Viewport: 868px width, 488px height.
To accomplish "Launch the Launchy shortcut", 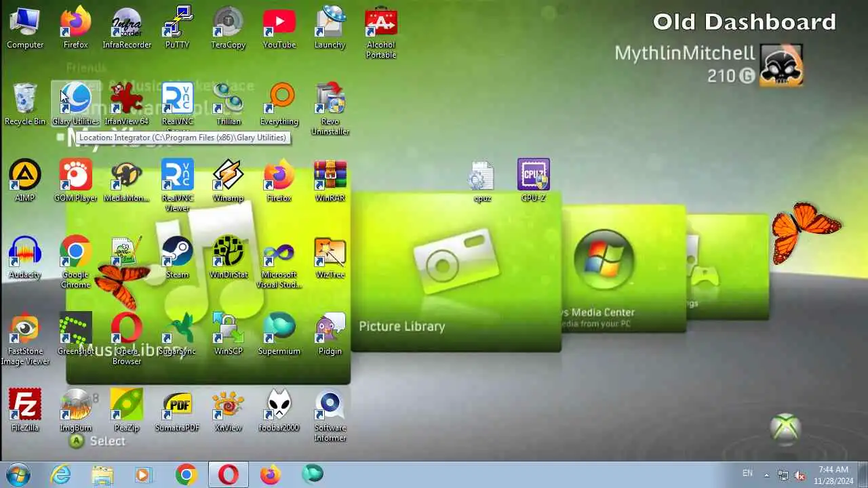I will point(330,28).
